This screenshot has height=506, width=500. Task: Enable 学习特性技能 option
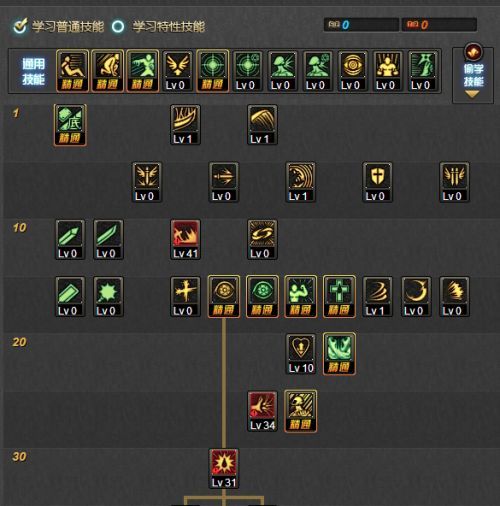[x=158, y=26]
